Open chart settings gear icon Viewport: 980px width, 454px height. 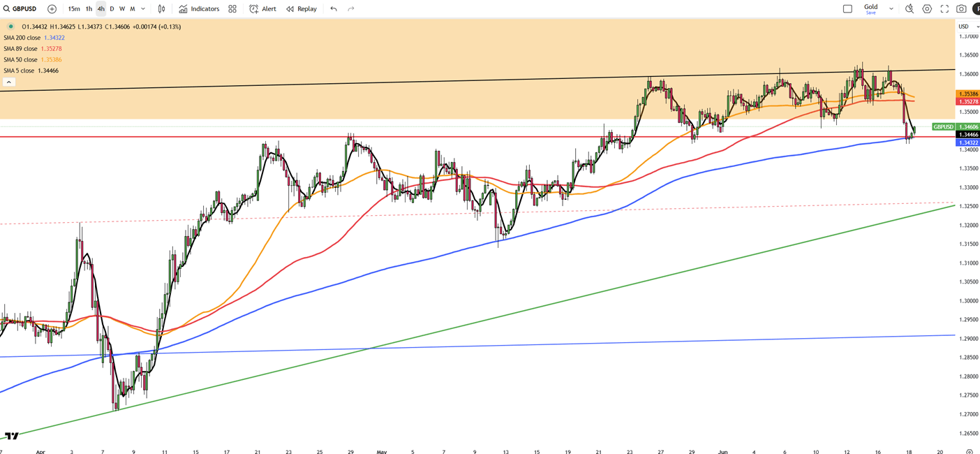click(927, 9)
